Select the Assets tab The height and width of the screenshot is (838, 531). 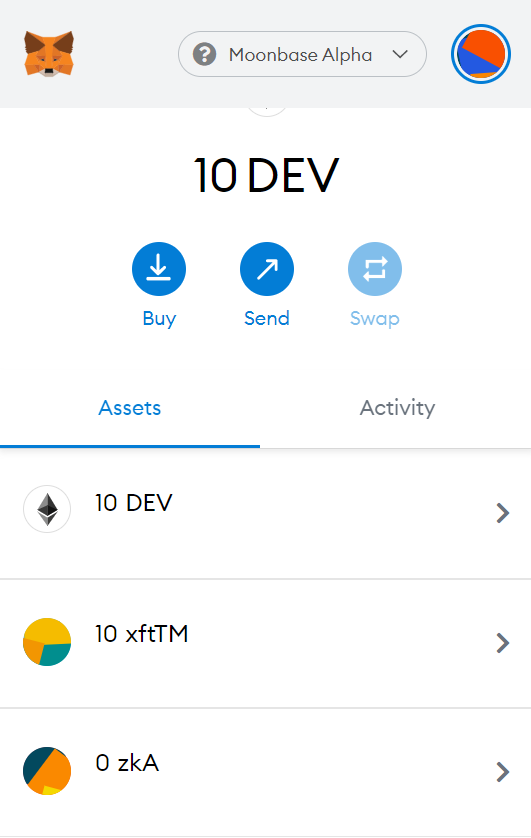(x=130, y=408)
